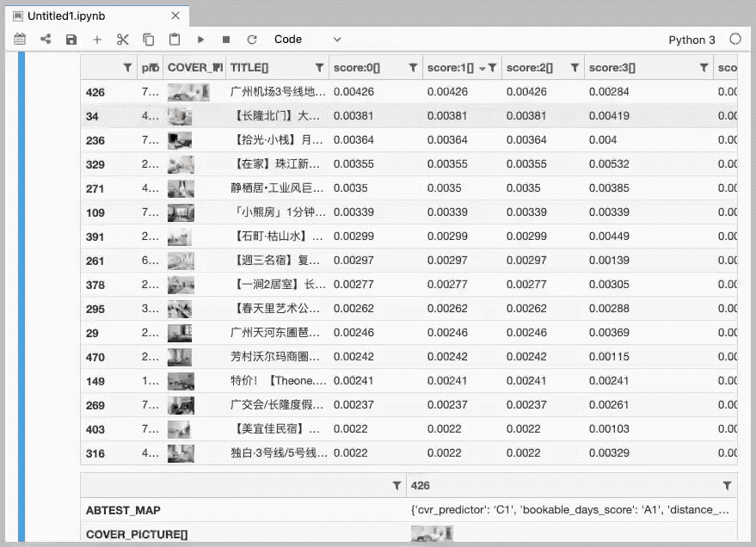756x547 pixels.
Task: Select row index 470
Action: pyautogui.click(x=95, y=358)
